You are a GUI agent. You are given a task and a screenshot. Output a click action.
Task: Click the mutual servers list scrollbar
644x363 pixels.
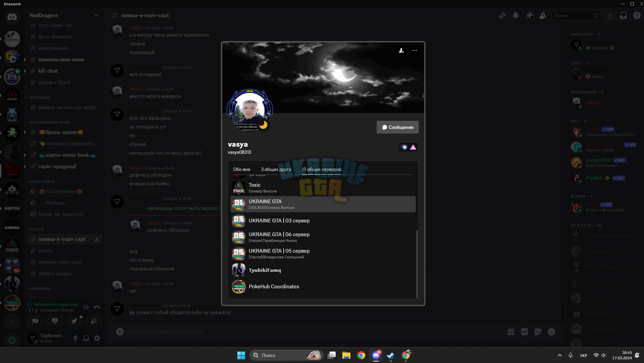click(x=417, y=264)
